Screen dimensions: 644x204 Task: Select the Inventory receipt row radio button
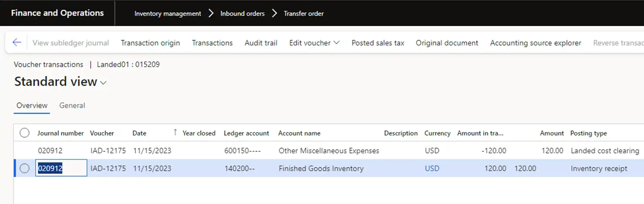click(x=25, y=168)
